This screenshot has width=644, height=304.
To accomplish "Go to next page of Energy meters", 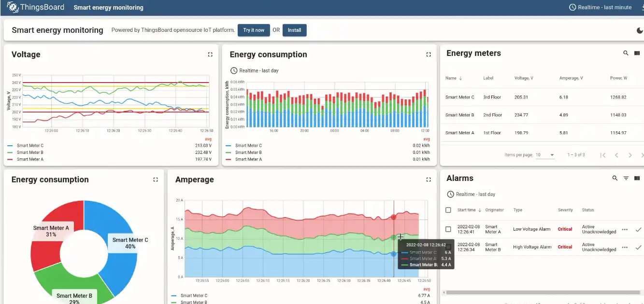I will coord(630,155).
